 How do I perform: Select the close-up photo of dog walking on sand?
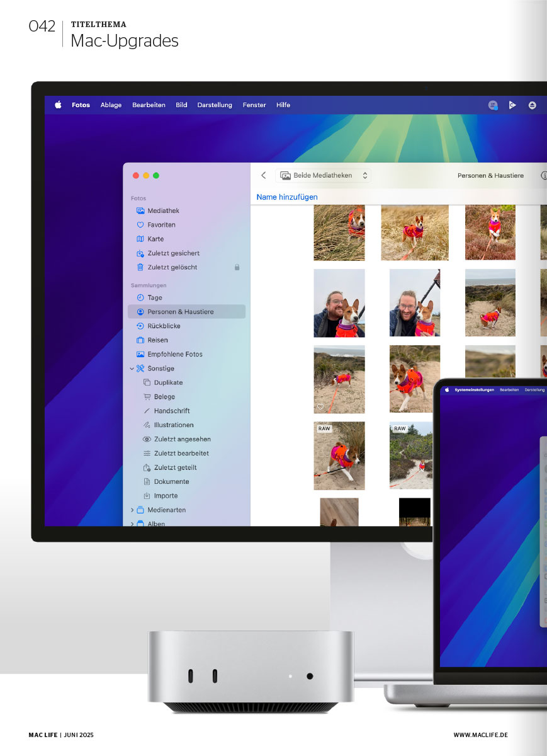(x=415, y=379)
